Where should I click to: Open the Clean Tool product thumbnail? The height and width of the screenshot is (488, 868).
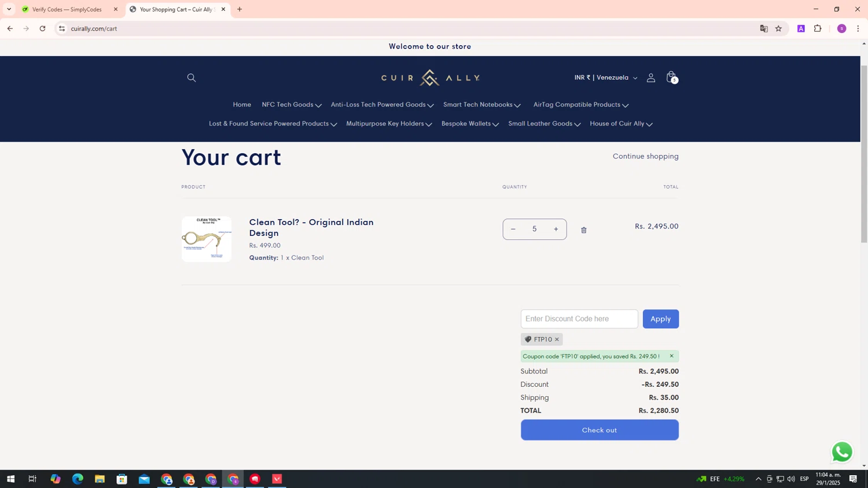(207, 239)
